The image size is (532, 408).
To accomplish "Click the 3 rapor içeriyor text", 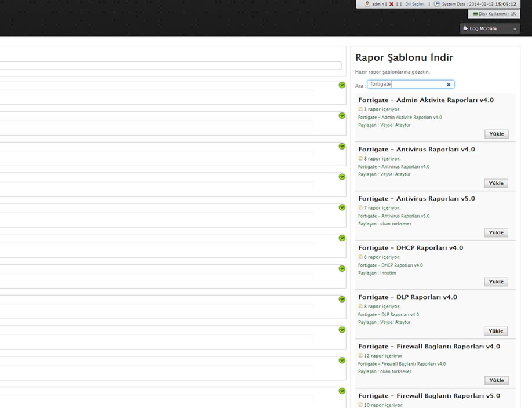I will tap(382, 110).
